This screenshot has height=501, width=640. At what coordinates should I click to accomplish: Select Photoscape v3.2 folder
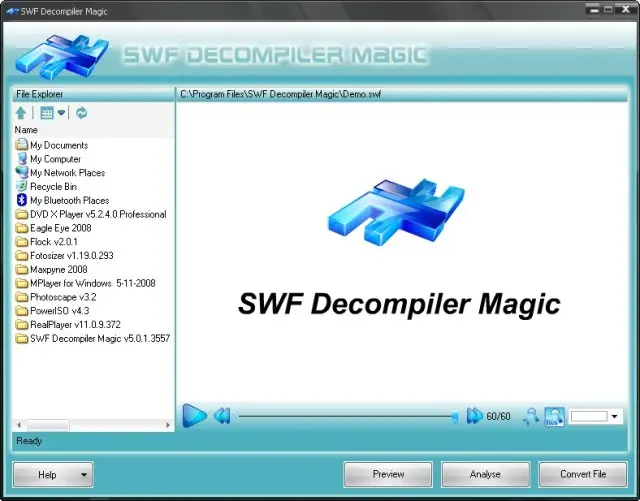pyautogui.click(x=56, y=297)
